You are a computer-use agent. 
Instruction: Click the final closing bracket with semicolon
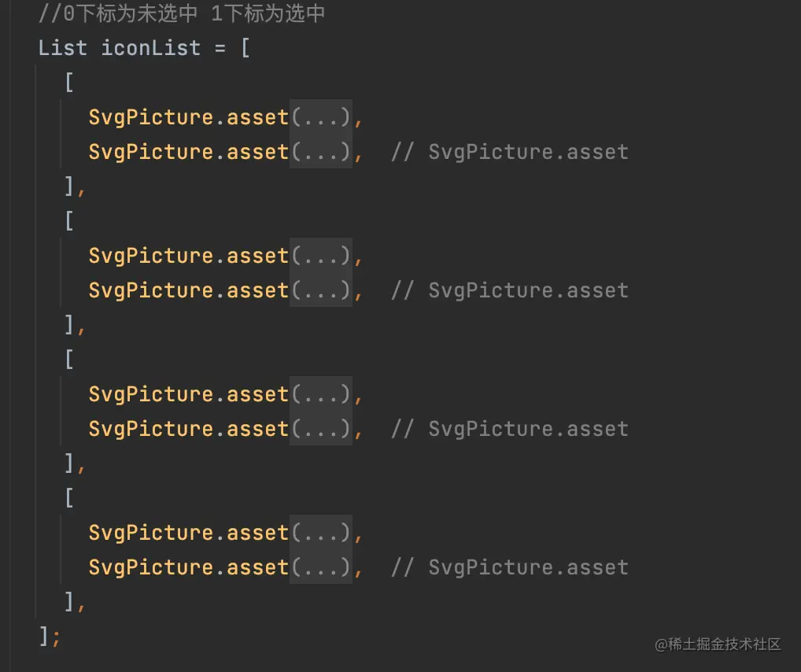click(49, 636)
